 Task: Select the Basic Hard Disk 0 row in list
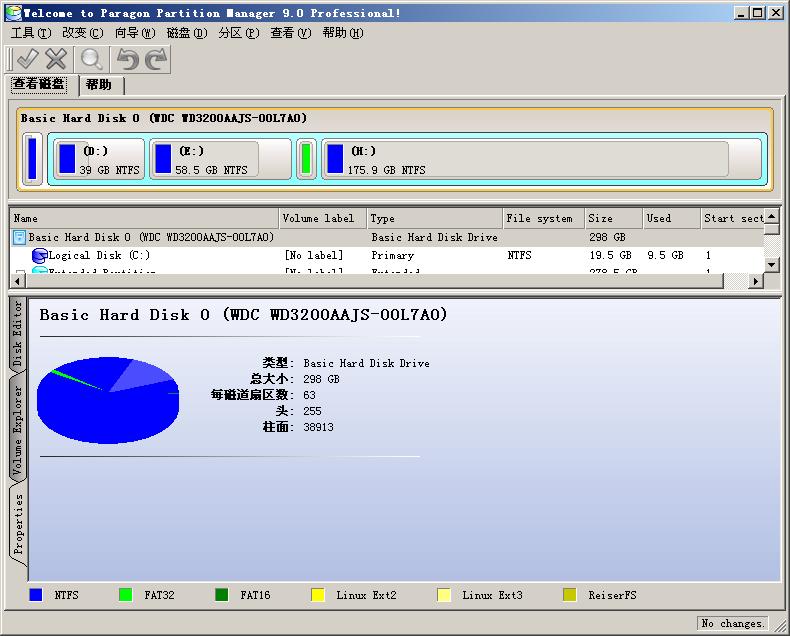click(x=387, y=237)
